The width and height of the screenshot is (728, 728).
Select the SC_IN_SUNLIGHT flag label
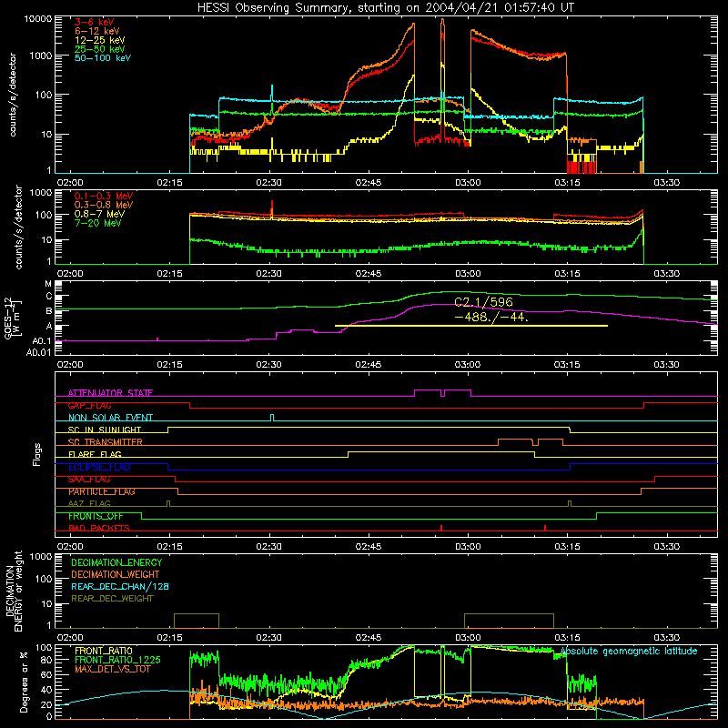[x=105, y=430]
